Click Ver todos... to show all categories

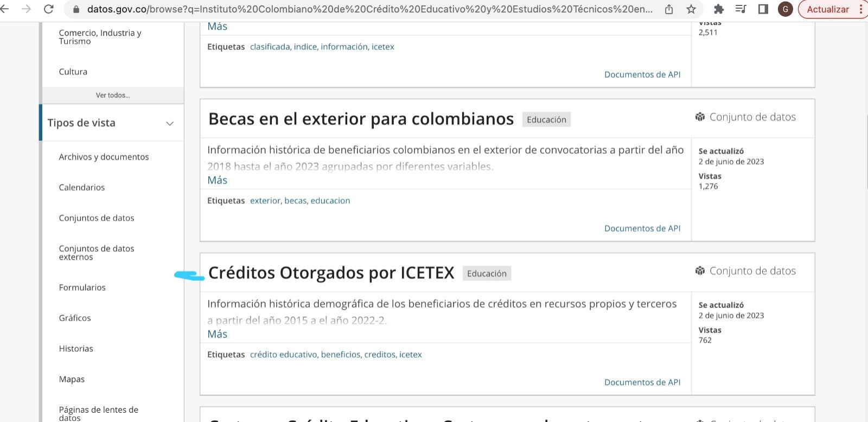(x=113, y=95)
